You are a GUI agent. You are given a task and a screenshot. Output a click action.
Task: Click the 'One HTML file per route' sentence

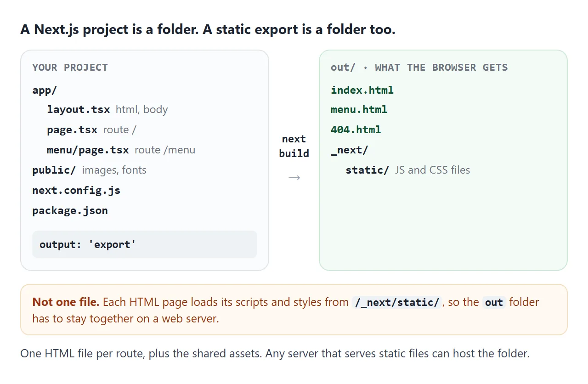275,354
